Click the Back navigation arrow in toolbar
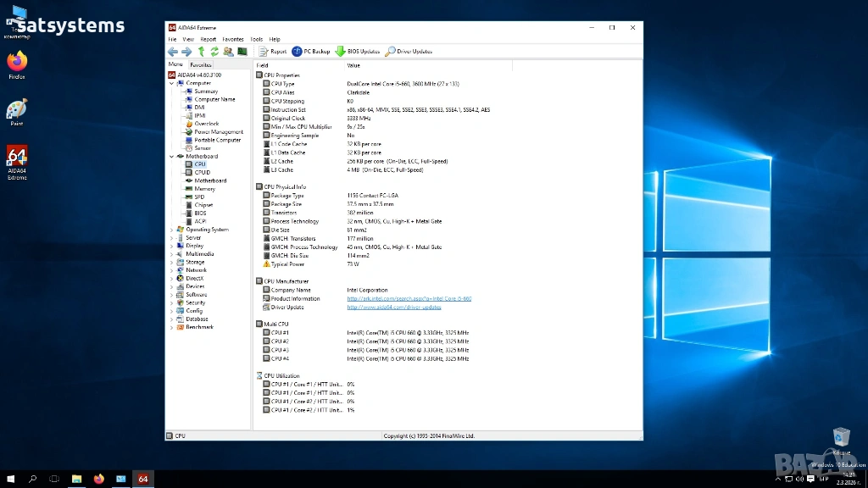 172,52
